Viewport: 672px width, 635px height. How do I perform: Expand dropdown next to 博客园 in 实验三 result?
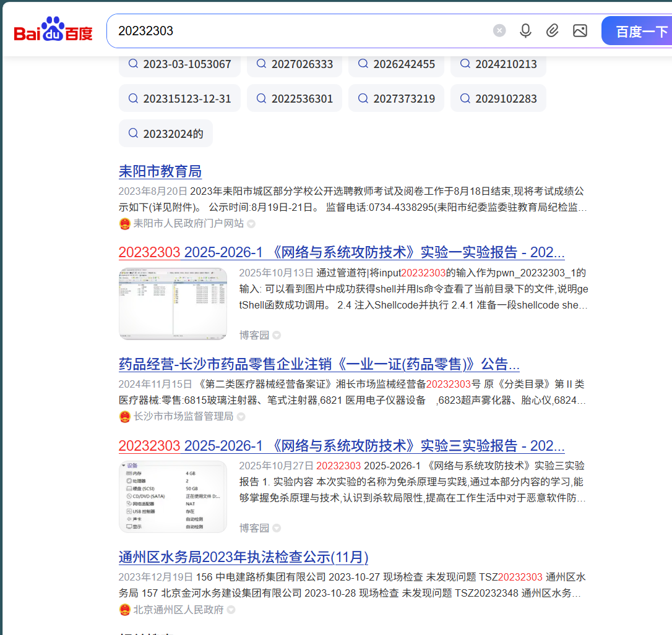[x=277, y=529]
